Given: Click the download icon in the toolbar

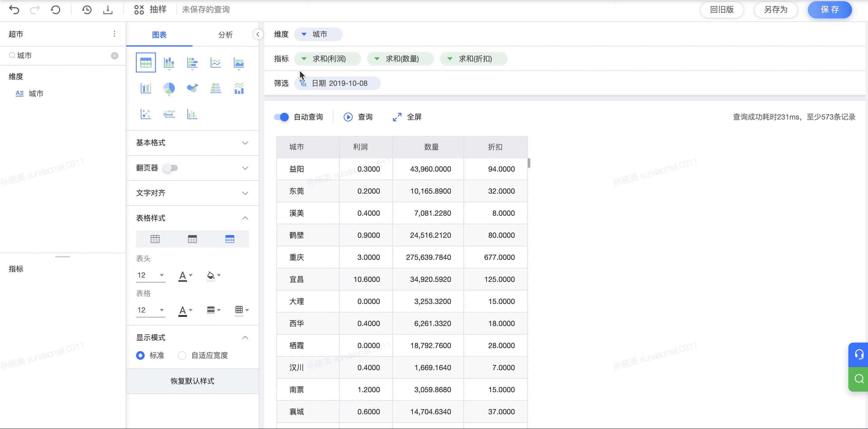Looking at the screenshot, I should (x=108, y=10).
